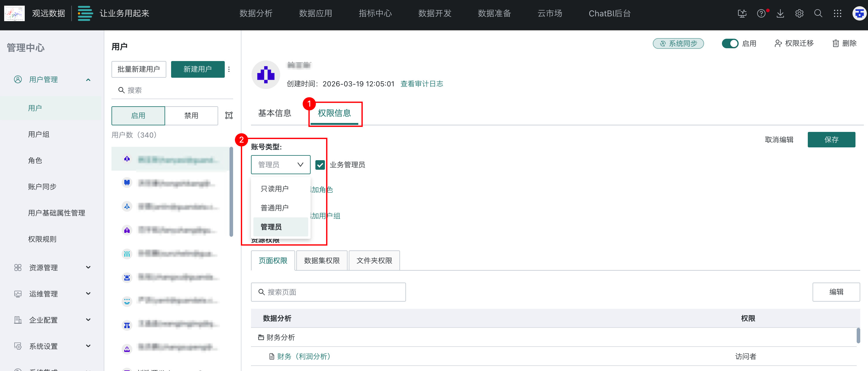Open the 账号类型 dropdown

point(280,165)
